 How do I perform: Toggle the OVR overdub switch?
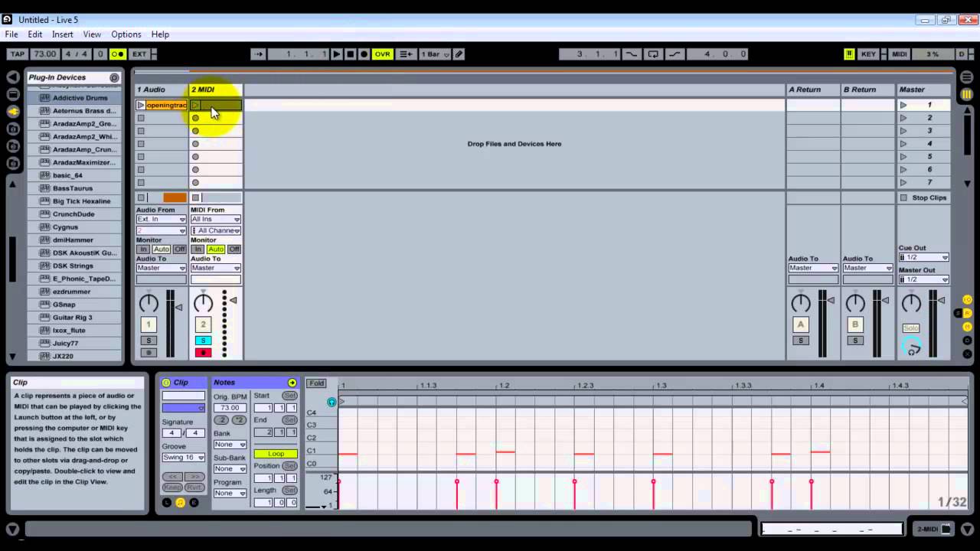click(382, 54)
